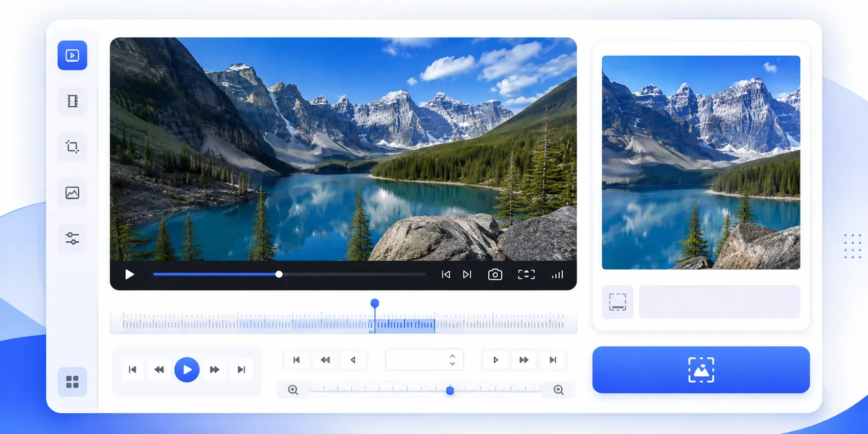Viewport: 868px width, 434px height.
Task: Decrease value with stepper down arrow
Action: tap(453, 364)
